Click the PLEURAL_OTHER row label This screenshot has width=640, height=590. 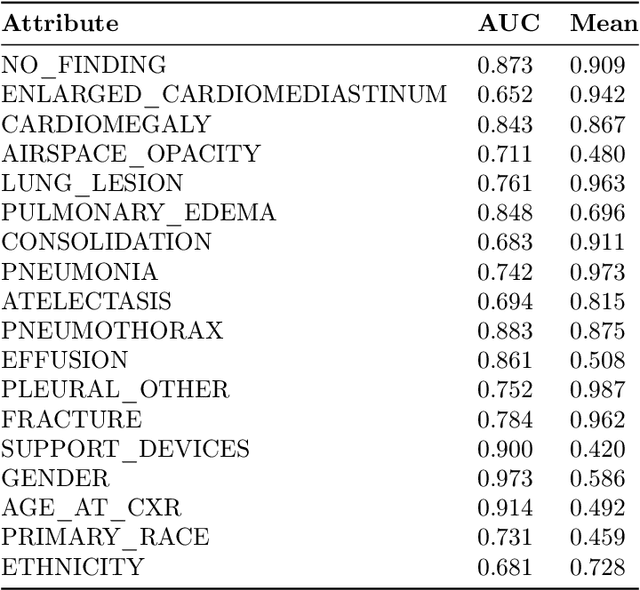tap(115, 390)
